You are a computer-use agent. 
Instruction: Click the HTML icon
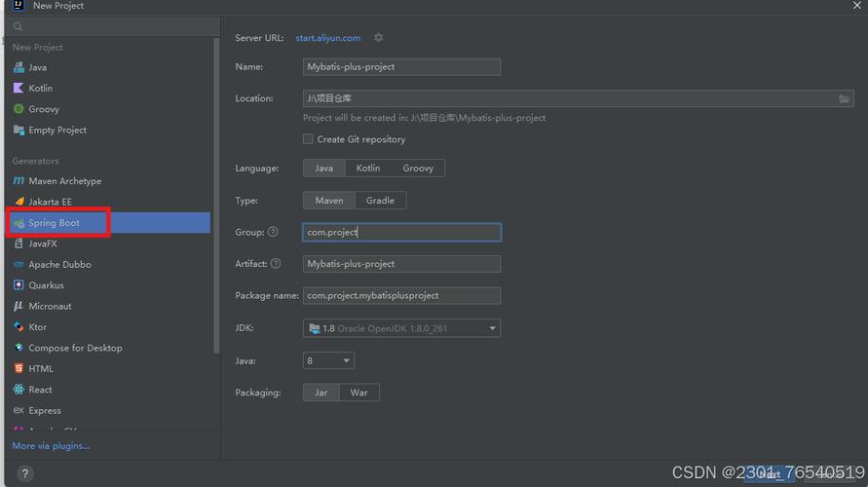19,368
